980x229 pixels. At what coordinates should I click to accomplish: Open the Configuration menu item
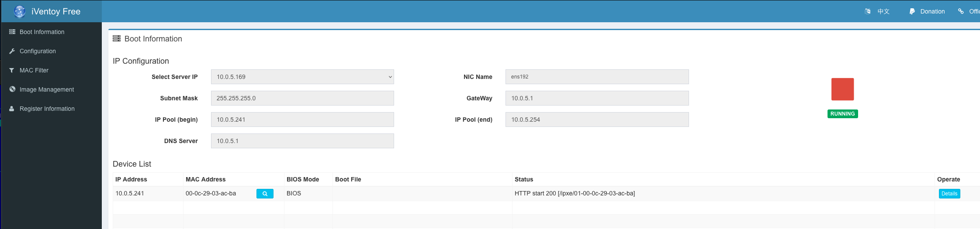38,51
